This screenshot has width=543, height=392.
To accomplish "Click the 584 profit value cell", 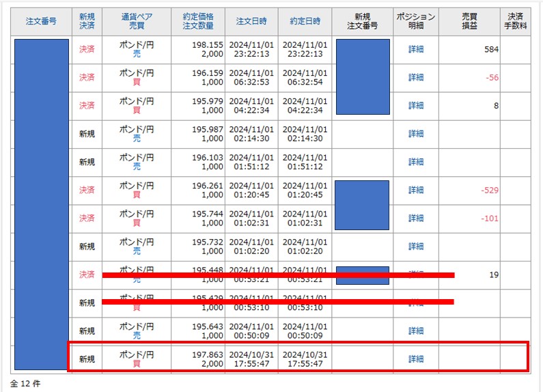I will [x=489, y=50].
